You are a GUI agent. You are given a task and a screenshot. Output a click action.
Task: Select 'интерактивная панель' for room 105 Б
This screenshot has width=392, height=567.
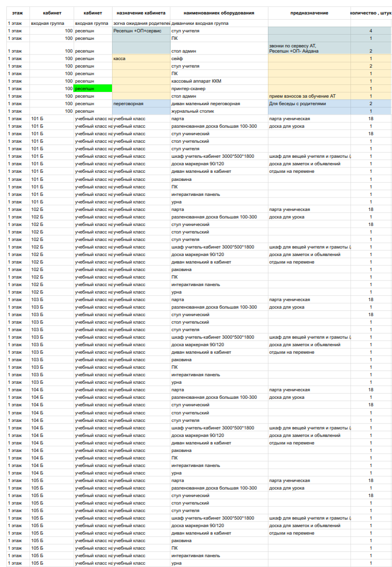pyautogui.click(x=219, y=556)
